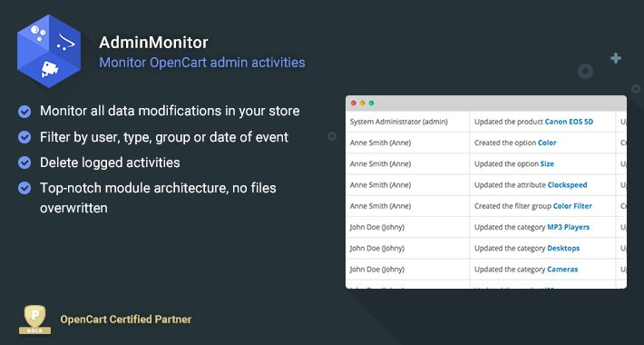644x345 pixels.
Task: Select 'John Doe (Johny)' in Cameras row
Action: (x=377, y=270)
